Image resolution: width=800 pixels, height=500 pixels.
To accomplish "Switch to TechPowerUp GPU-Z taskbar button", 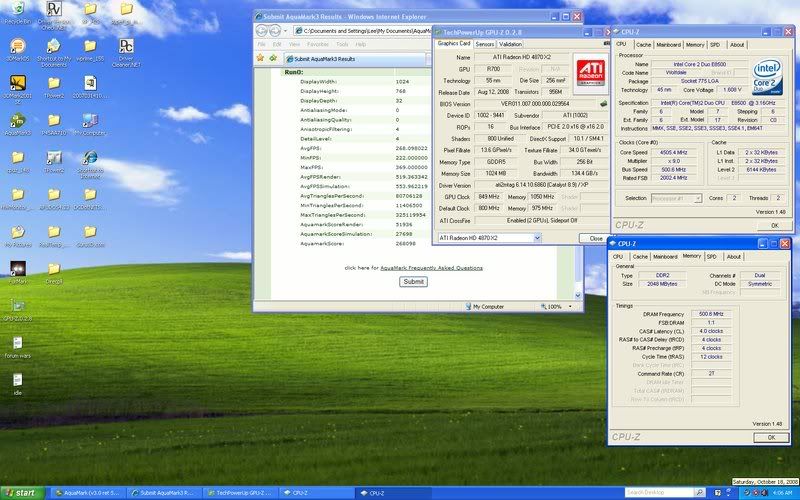I will [240, 493].
